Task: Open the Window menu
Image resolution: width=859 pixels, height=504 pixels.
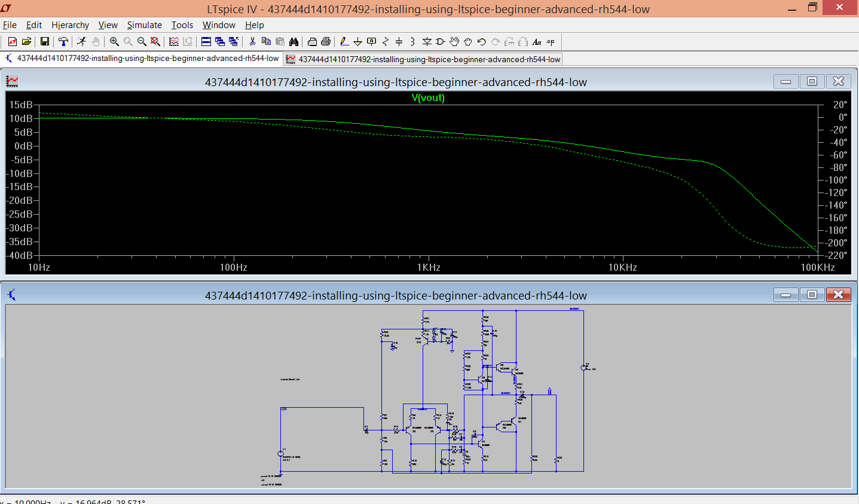Action: coord(219,25)
